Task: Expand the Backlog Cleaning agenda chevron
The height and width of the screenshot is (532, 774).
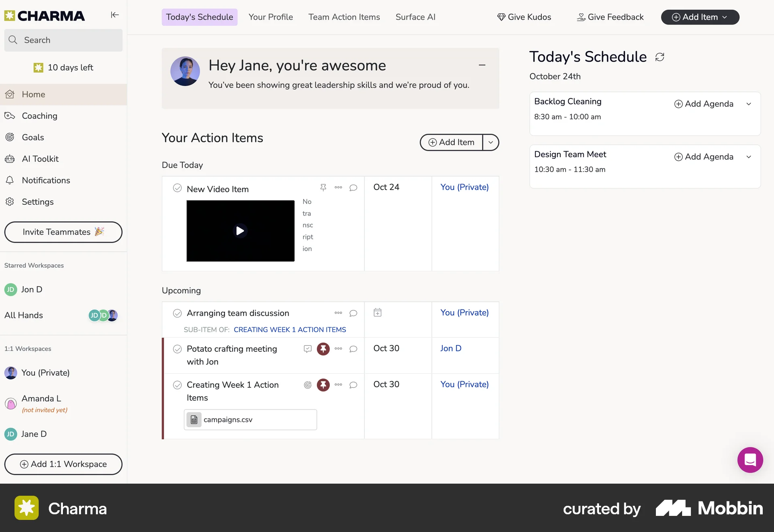Action: tap(749, 104)
